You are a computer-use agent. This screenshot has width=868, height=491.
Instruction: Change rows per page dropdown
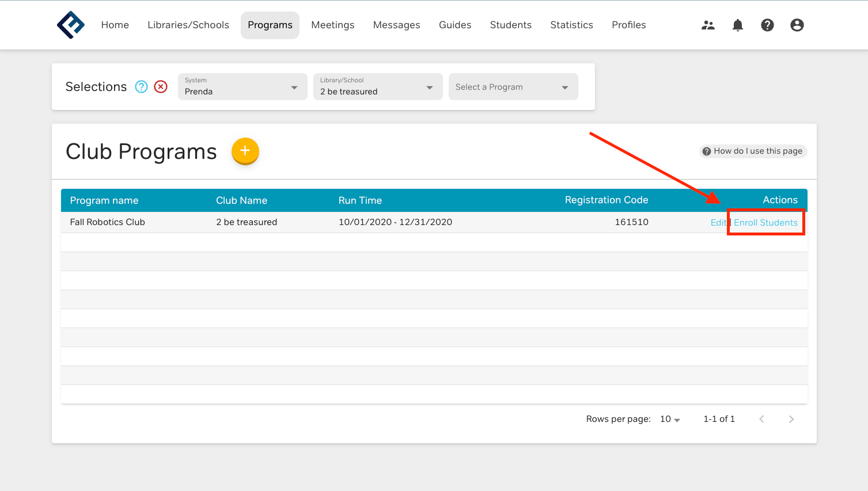pyautogui.click(x=670, y=419)
